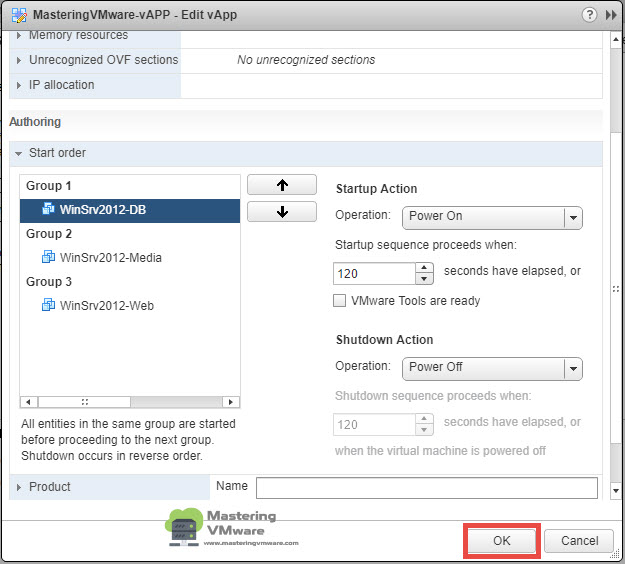Click the Startup Action heading

[x=376, y=189]
